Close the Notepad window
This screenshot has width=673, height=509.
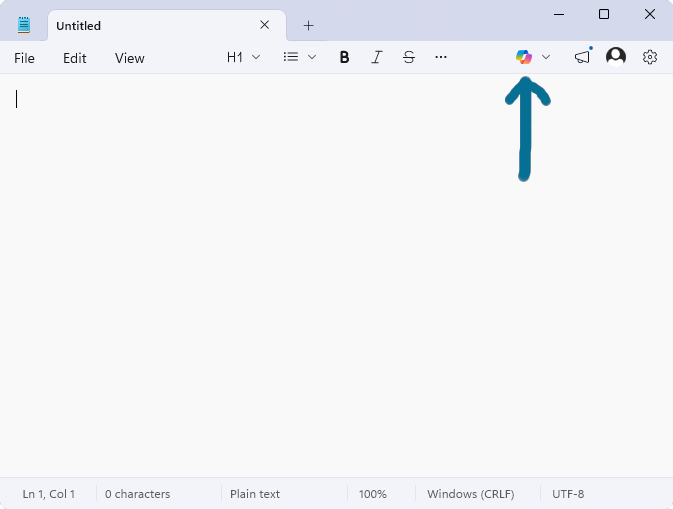click(x=650, y=14)
